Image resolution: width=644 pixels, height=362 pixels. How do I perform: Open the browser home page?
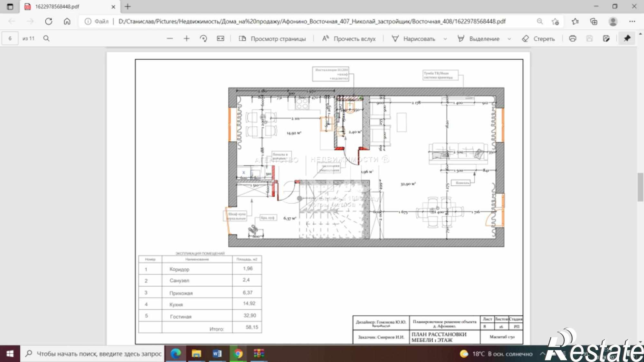[x=67, y=21]
